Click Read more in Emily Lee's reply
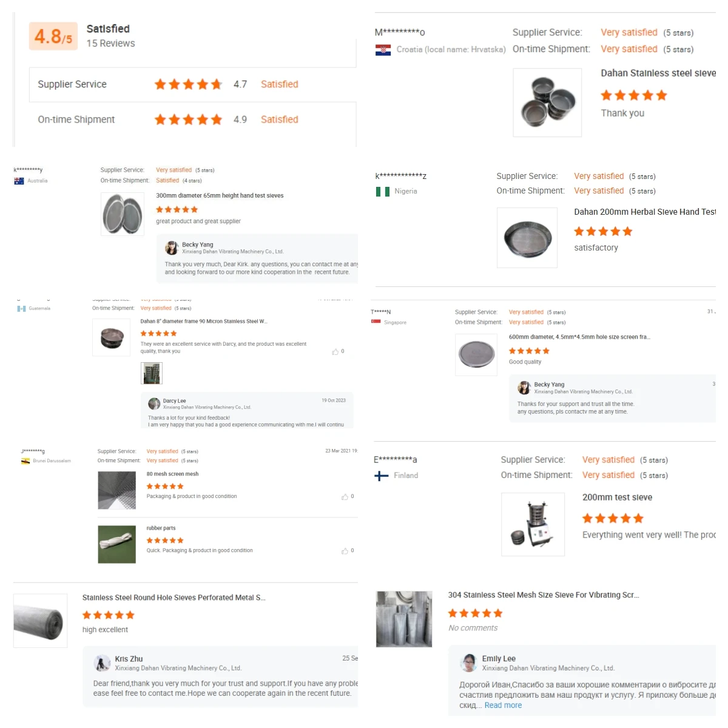 click(503, 705)
